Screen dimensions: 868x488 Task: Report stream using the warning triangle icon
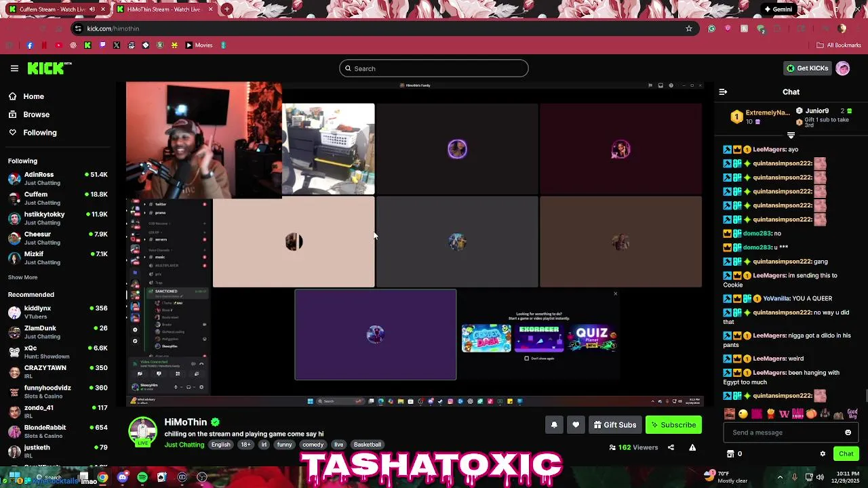(x=692, y=447)
